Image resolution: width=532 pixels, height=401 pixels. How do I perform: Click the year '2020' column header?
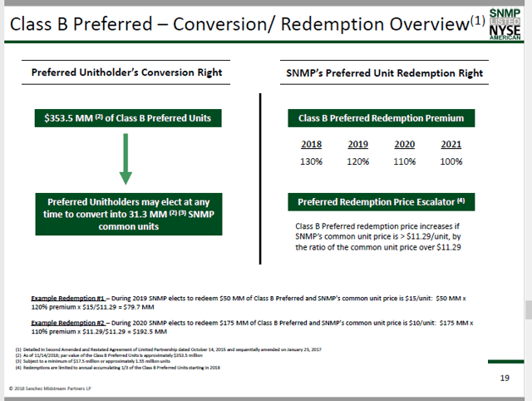point(405,144)
